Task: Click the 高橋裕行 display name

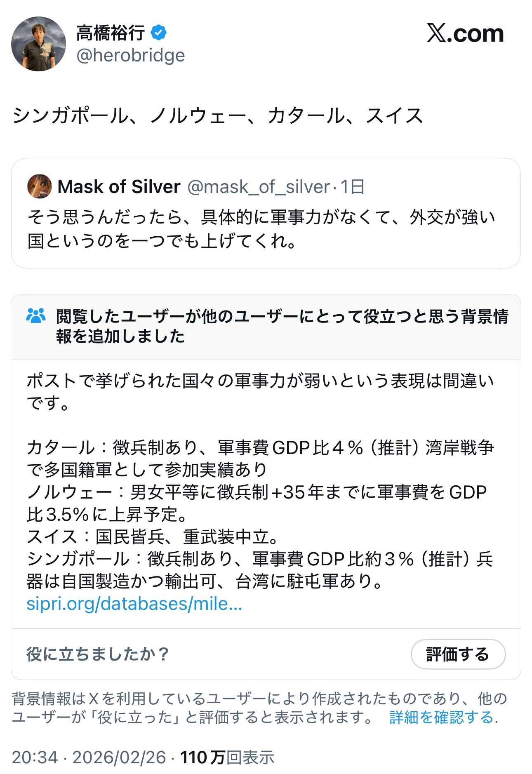Action: click(111, 33)
